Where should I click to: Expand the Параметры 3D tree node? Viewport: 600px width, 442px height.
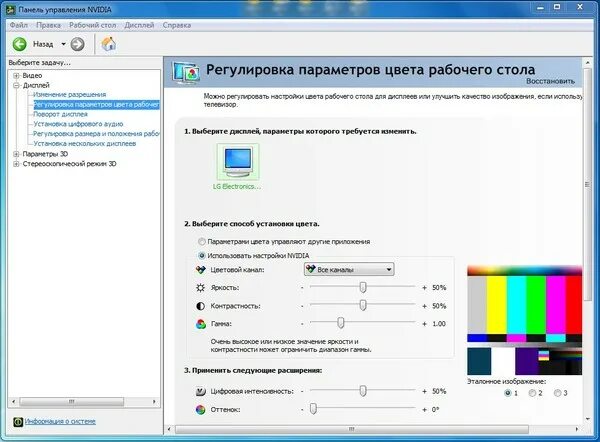(16, 154)
